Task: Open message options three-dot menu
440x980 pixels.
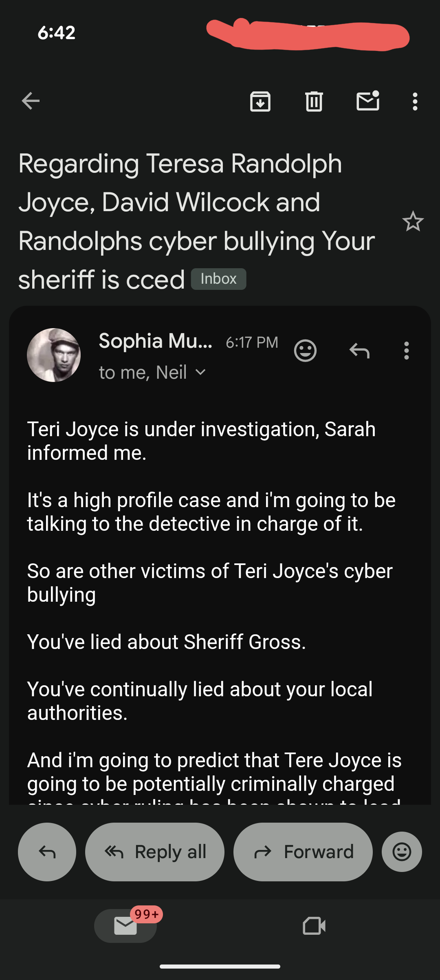Action: coord(406,351)
